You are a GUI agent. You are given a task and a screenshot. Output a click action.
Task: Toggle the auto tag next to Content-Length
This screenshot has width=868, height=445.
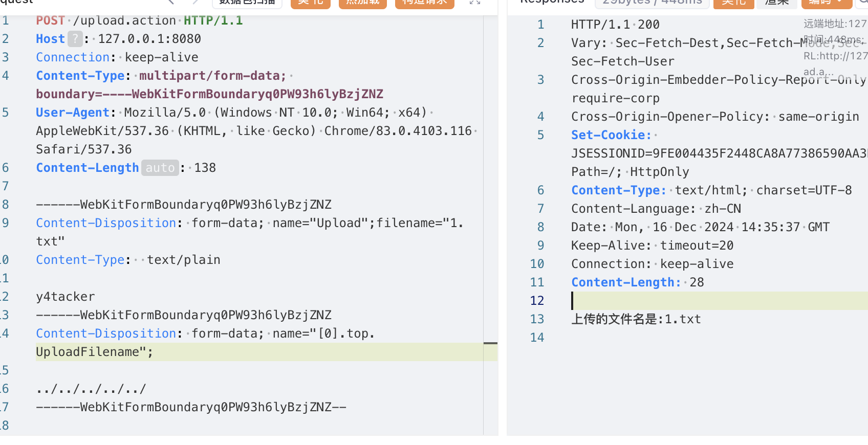[160, 168]
